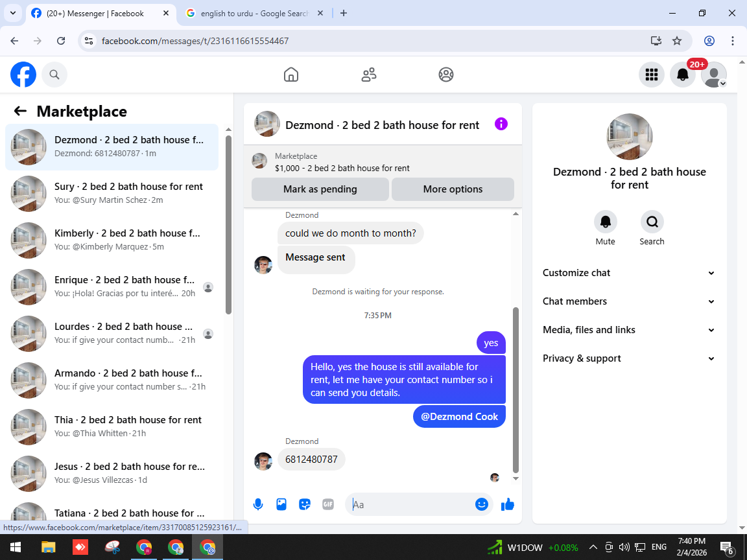Click chat messages scrollbar thumb
Image resolution: width=747 pixels, height=560 pixels.
[516, 390]
